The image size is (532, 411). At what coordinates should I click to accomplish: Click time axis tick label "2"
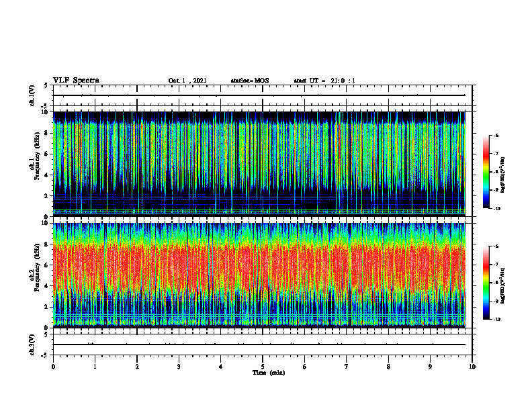click(137, 367)
